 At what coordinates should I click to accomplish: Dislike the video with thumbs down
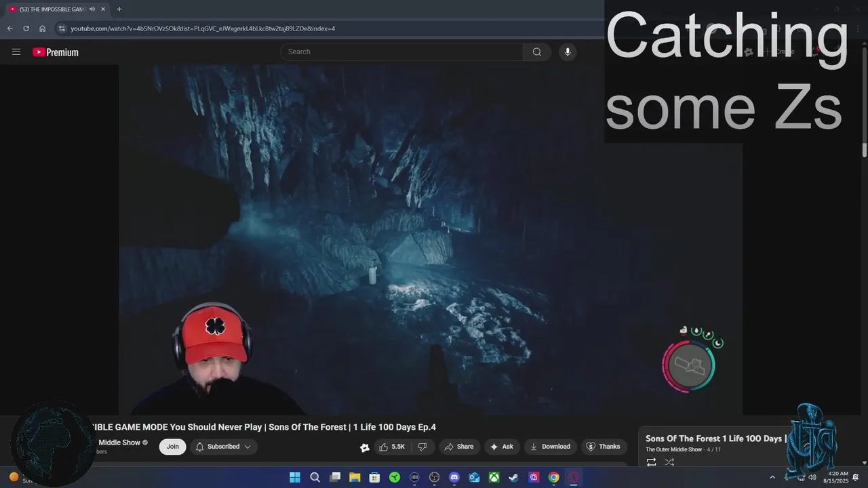(422, 447)
